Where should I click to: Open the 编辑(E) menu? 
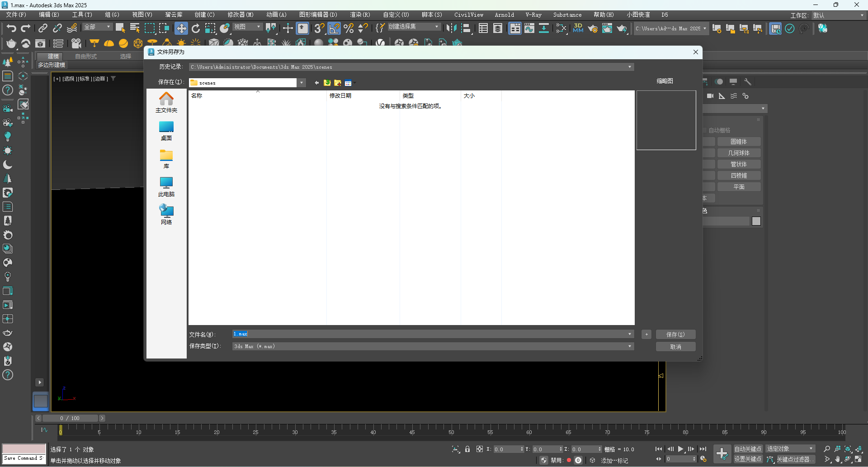point(49,15)
